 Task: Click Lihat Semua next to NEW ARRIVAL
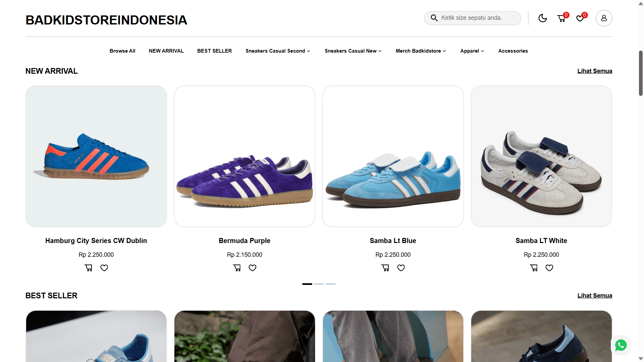point(594,71)
